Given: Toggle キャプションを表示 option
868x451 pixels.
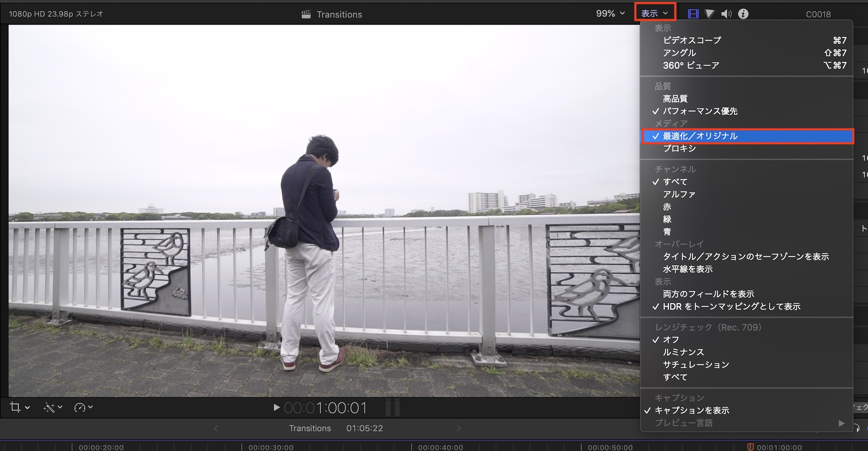Looking at the screenshot, I should 746,411.
